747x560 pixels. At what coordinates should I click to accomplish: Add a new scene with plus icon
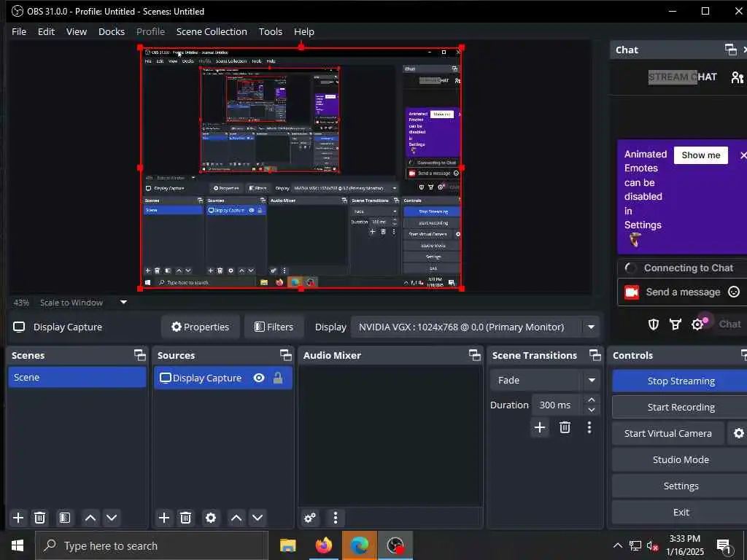[x=18, y=518]
